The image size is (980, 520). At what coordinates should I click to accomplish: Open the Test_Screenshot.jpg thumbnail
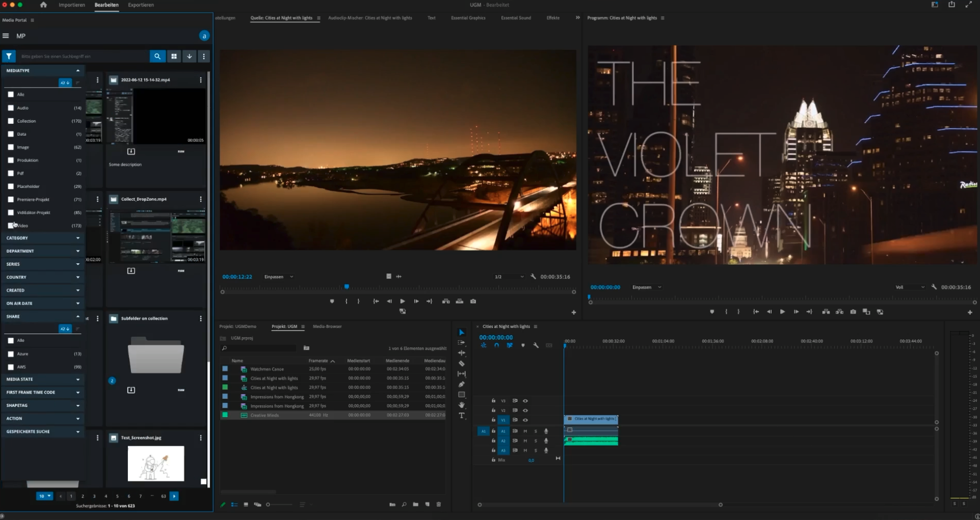coord(155,463)
